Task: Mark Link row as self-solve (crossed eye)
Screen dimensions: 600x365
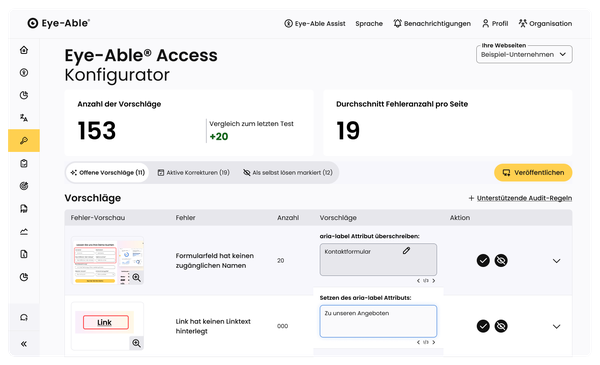Action: coord(501,326)
